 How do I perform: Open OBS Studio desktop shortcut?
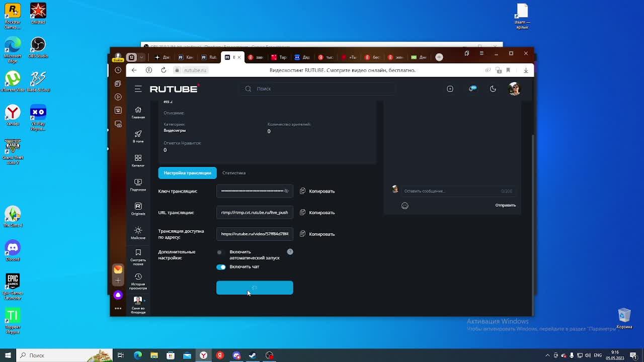pos(38,48)
